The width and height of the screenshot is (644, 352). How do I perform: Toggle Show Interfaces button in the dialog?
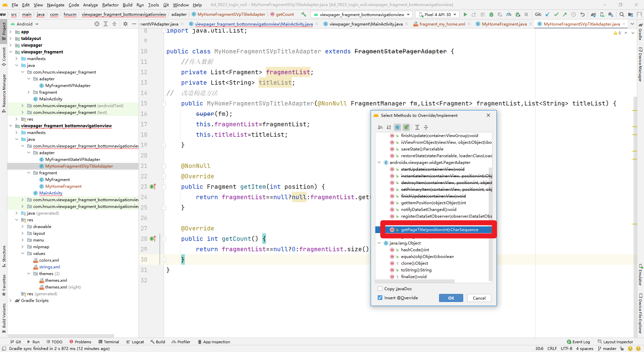click(406, 127)
